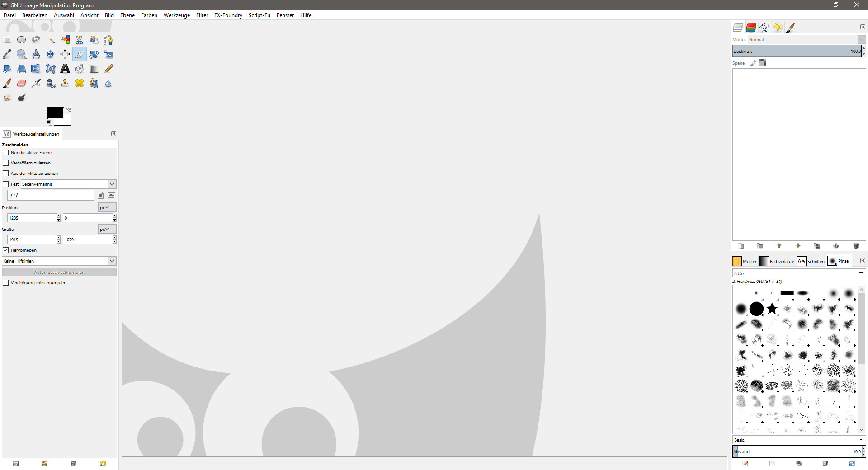
Task: Select the Paintbrush tool
Action: pos(7,83)
